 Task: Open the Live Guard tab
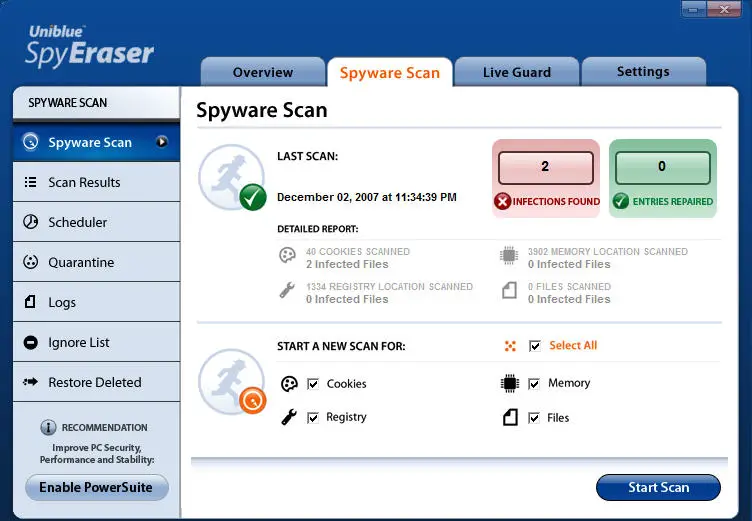pos(517,72)
